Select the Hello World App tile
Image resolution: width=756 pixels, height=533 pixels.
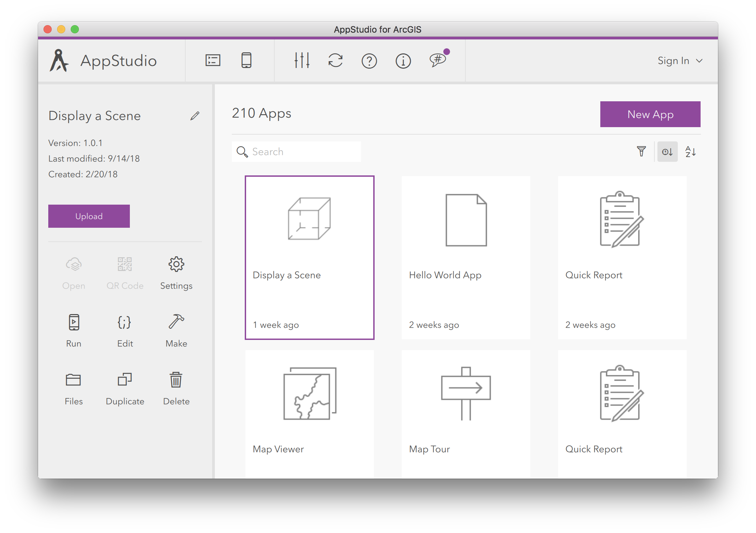click(x=466, y=257)
